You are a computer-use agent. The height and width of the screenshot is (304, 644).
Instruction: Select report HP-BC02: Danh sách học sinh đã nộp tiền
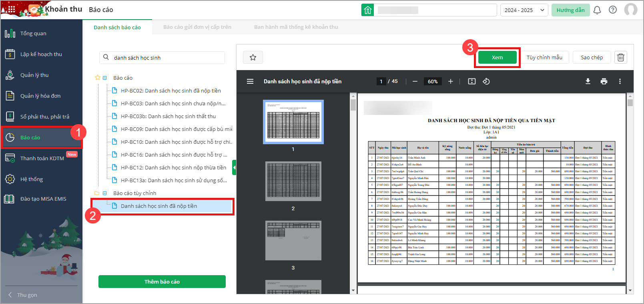click(171, 91)
